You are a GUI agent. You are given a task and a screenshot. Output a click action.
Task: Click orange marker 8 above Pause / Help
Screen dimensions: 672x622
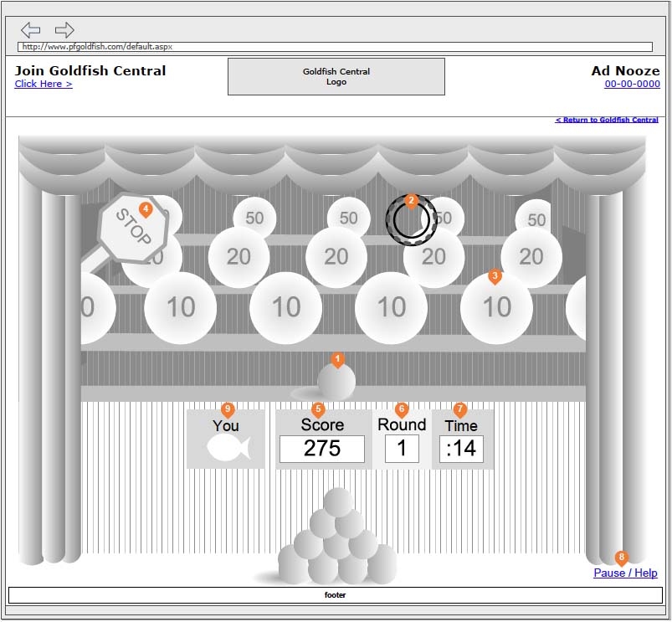pos(621,558)
